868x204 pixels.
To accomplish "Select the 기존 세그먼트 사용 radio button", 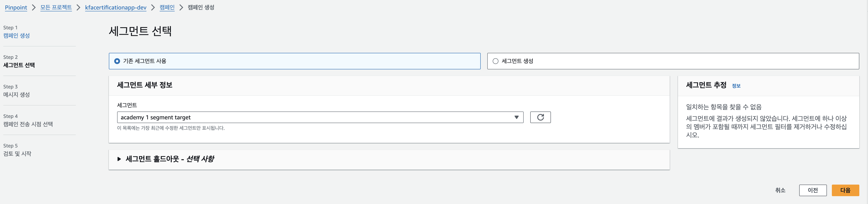I will tap(117, 61).
